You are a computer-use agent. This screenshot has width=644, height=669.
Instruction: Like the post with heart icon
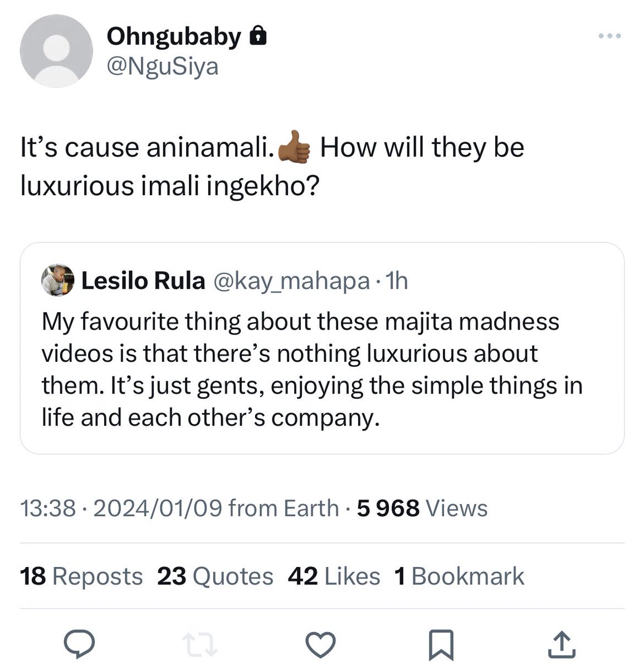pyautogui.click(x=321, y=646)
